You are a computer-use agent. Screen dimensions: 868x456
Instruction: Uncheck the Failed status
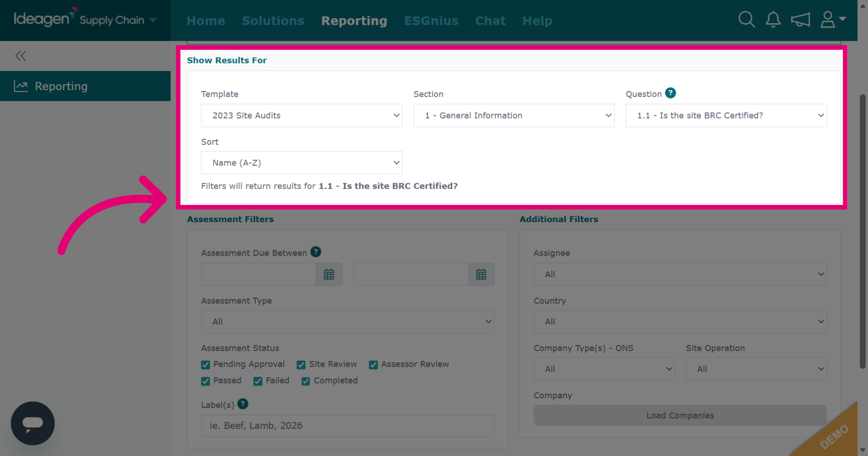[258, 381]
